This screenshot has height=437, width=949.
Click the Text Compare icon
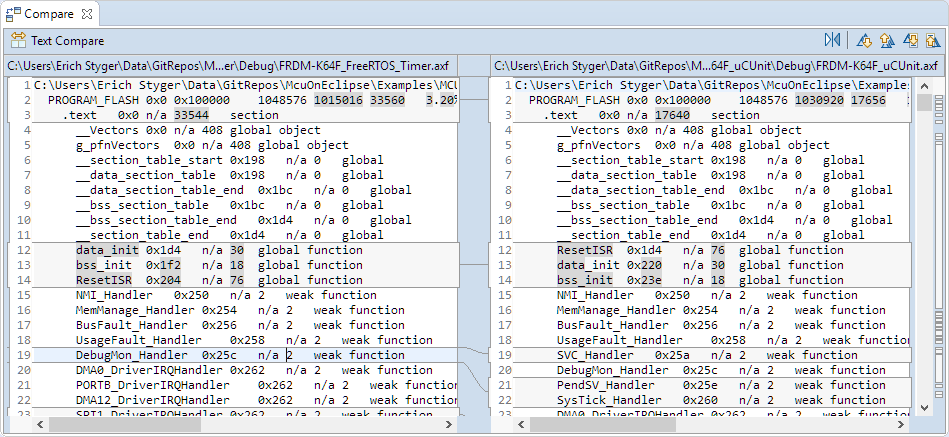click(18, 41)
